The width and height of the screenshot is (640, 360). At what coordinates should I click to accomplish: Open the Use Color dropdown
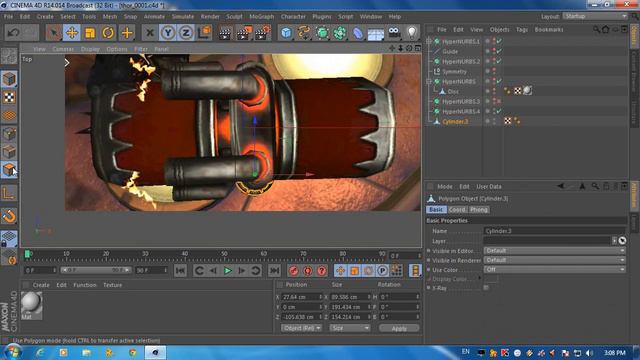click(554, 269)
